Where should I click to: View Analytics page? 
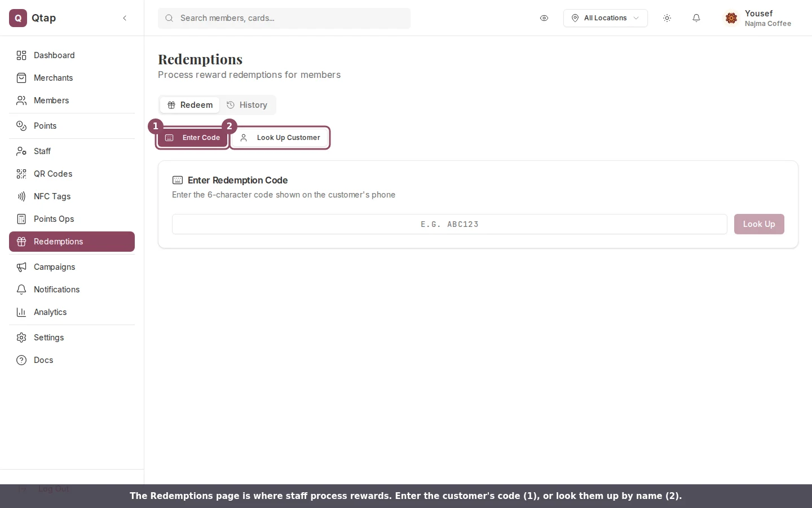(72, 312)
